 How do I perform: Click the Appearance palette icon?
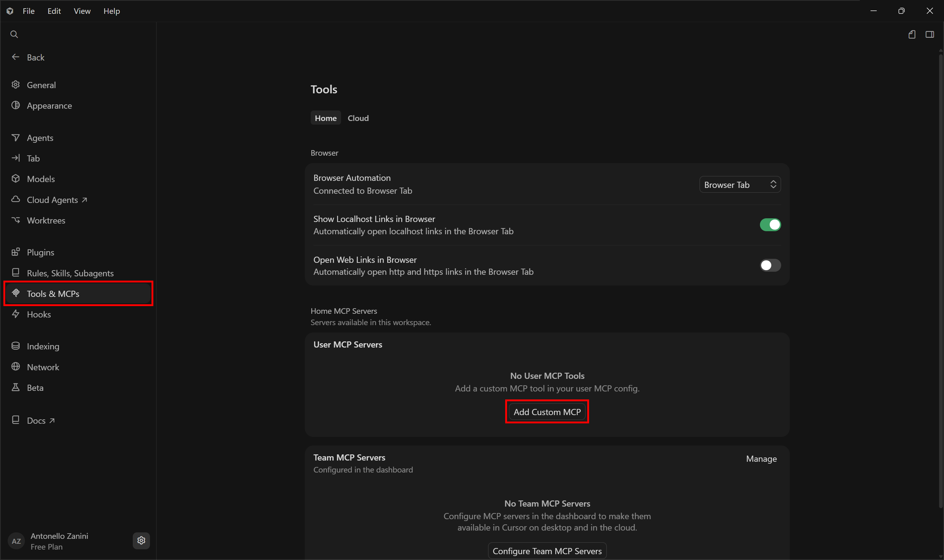pos(15,105)
